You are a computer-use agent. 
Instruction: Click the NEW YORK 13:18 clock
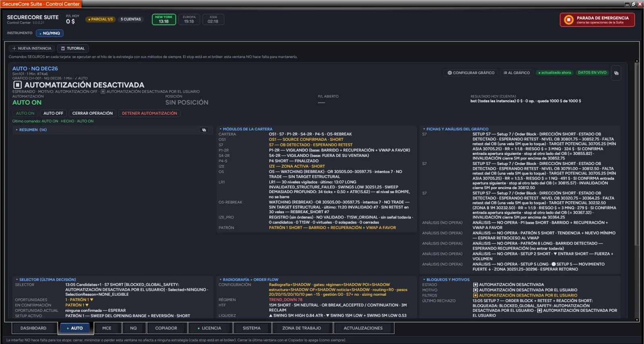point(164,19)
